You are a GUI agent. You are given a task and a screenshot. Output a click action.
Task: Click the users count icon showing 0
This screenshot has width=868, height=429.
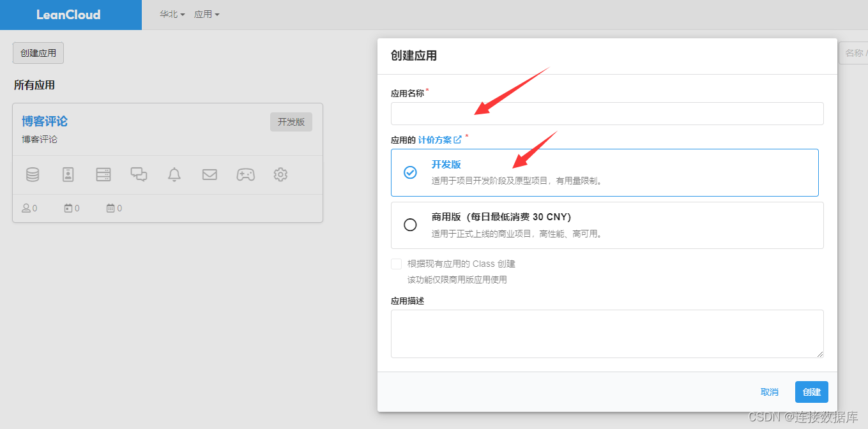click(x=26, y=208)
